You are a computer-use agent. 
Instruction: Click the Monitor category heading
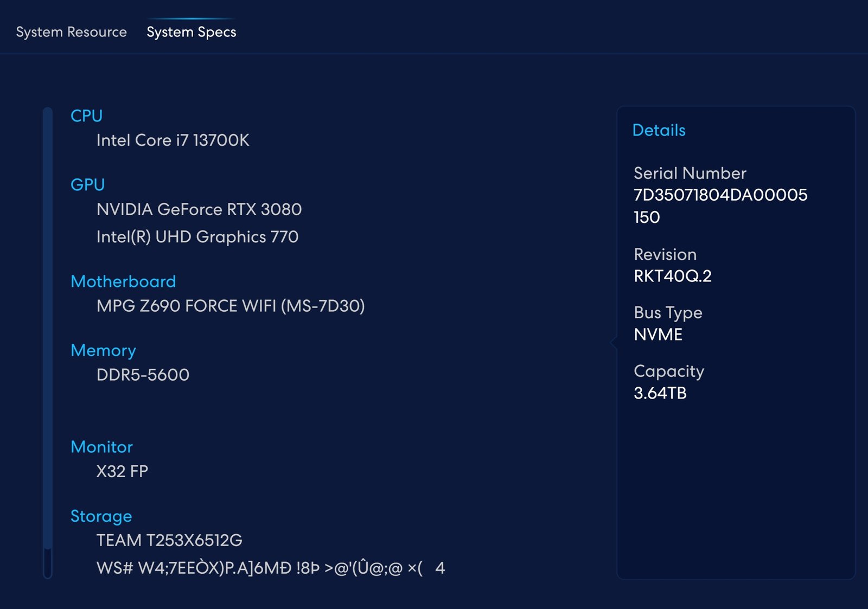tap(101, 447)
